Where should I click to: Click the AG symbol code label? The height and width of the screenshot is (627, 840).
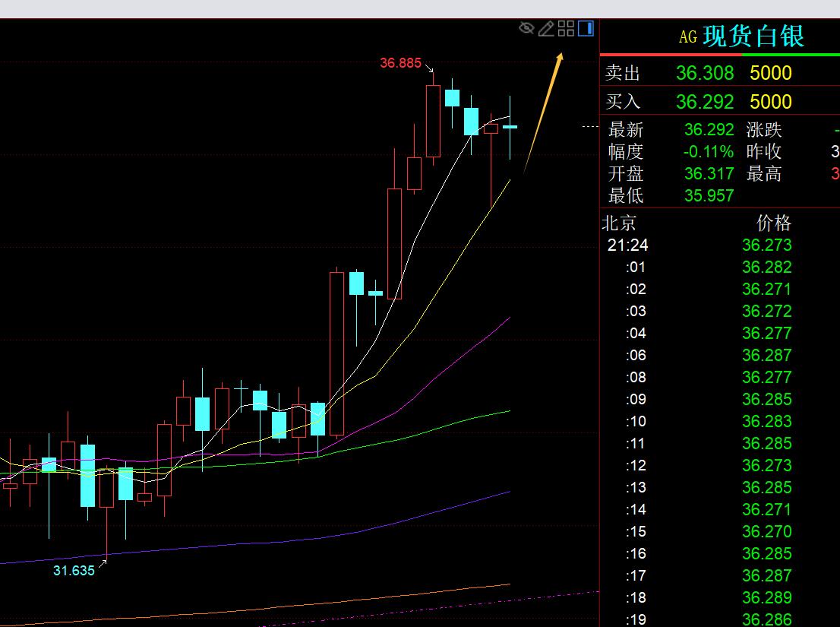[687, 37]
